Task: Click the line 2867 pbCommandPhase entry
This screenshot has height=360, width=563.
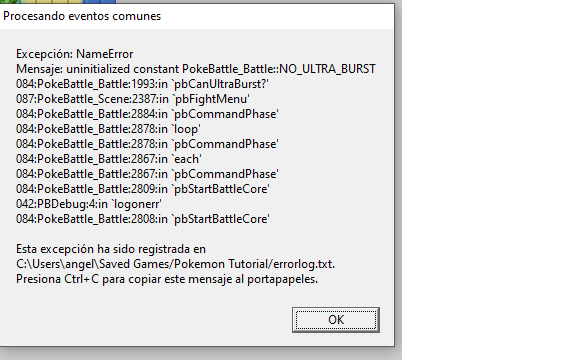Action: click(x=147, y=174)
